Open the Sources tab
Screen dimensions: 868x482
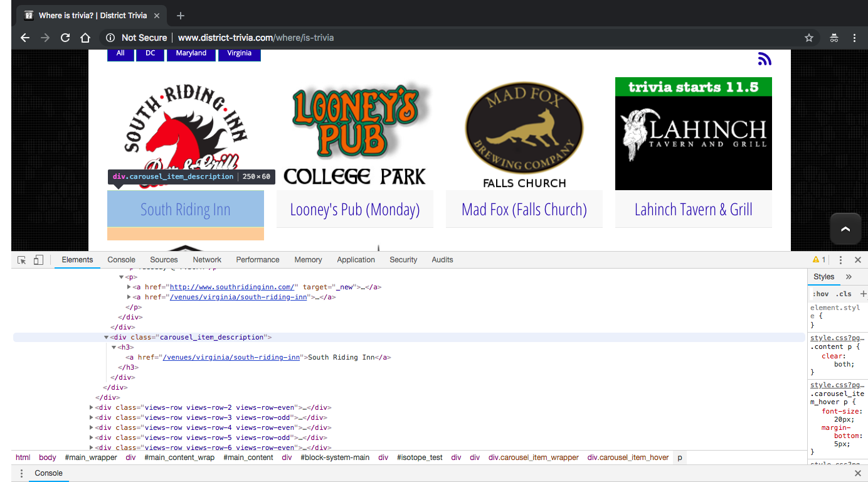(164, 260)
